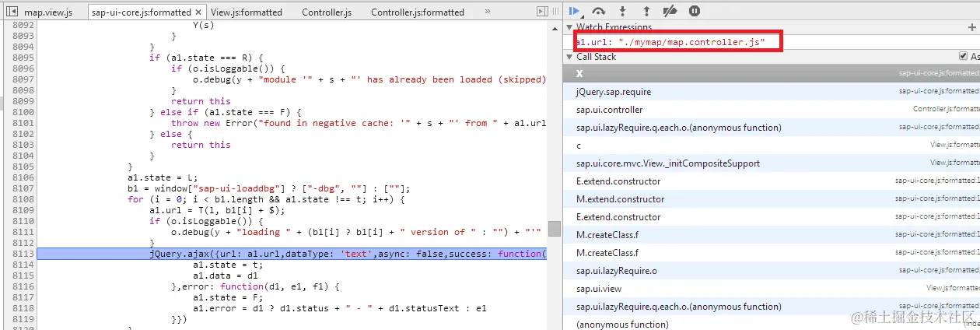The width and height of the screenshot is (980, 330).
Task: Click the 'a1.data = d1' code line
Action: click(225, 276)
